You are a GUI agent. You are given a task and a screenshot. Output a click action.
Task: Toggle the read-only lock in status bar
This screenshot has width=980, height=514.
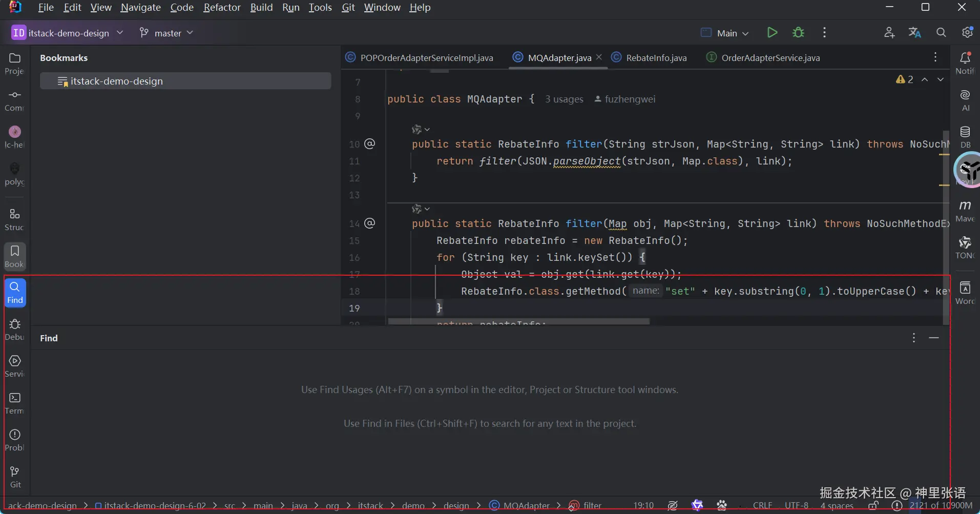coord(874,506)
